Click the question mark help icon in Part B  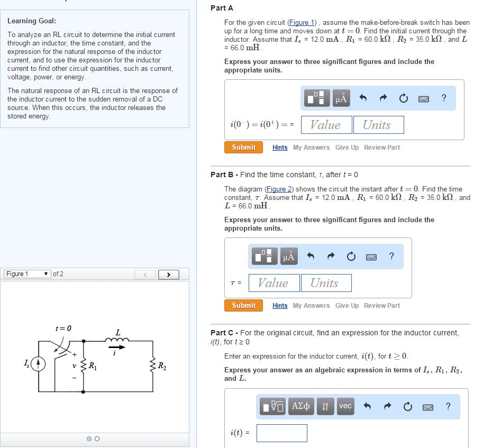point(391,255)
